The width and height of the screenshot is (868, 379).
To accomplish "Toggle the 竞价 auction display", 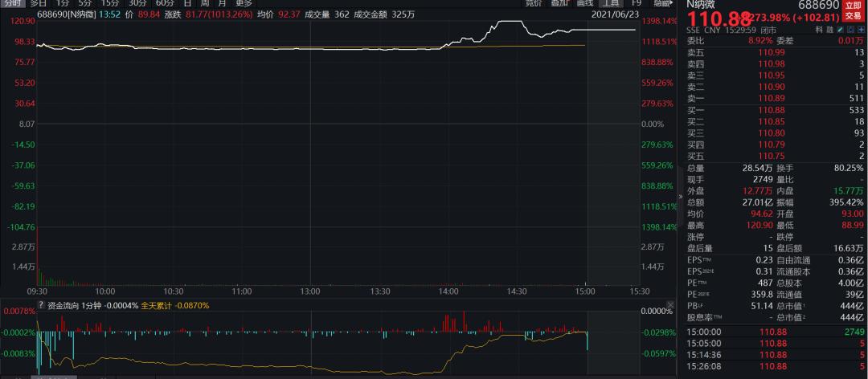I will [534, 2].
